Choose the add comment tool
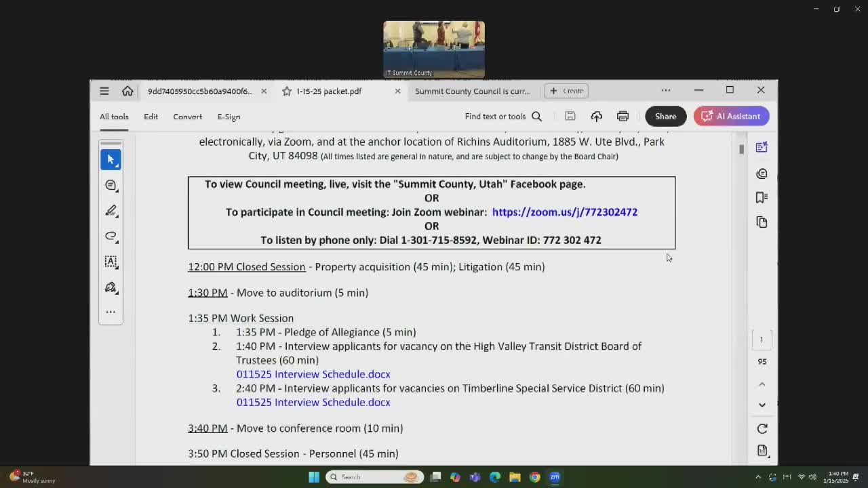Screen dimensions: 868x488 (111, 185)
